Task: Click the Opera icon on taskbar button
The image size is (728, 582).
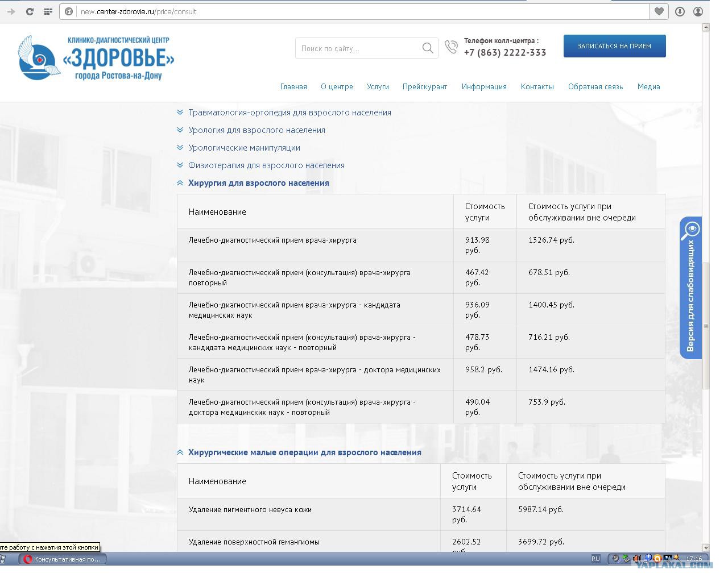Action: tap(28, 559)
